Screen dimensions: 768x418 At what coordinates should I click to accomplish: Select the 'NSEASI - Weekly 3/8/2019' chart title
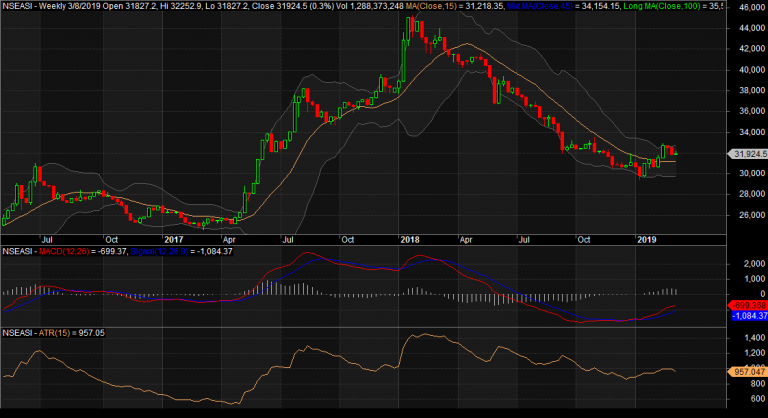point(51,6)
